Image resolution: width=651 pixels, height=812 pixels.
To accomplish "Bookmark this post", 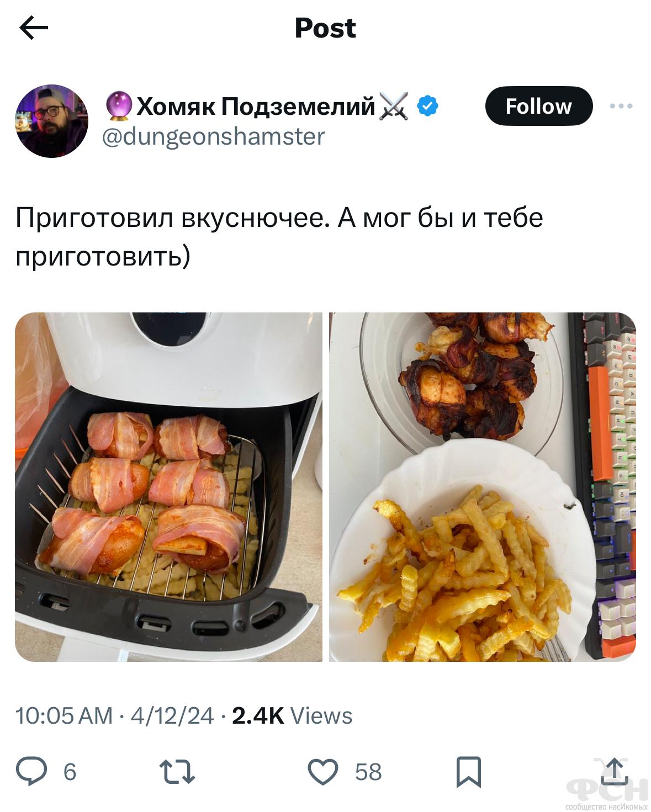I will tap(468, 772).
